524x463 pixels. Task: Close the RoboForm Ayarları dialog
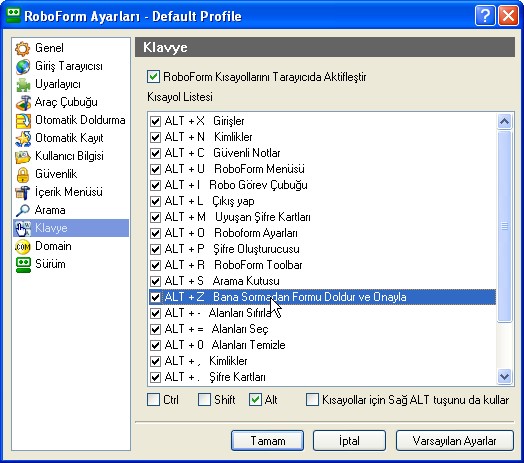508,15
